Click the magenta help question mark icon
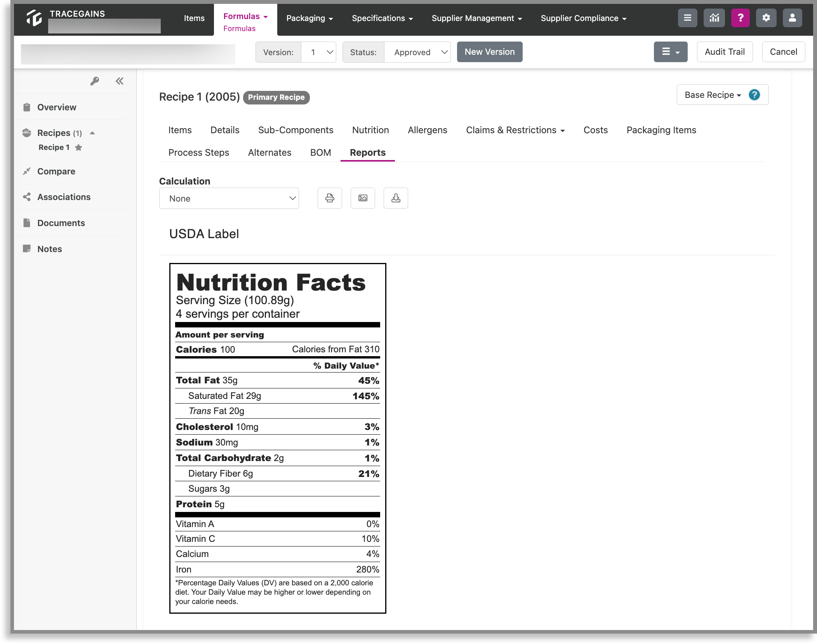The height and width of the screenshot is (644, 817). pyautogui.click(x=741, y=18)
